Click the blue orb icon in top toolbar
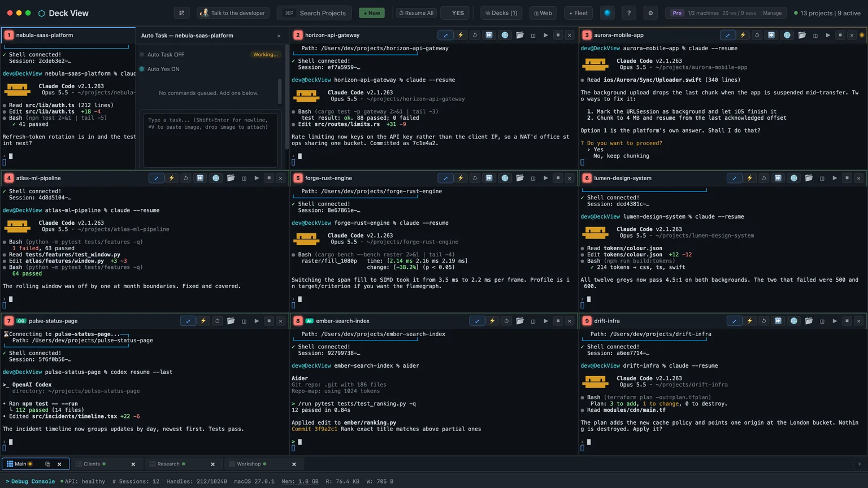 click(x=607, y=13)
